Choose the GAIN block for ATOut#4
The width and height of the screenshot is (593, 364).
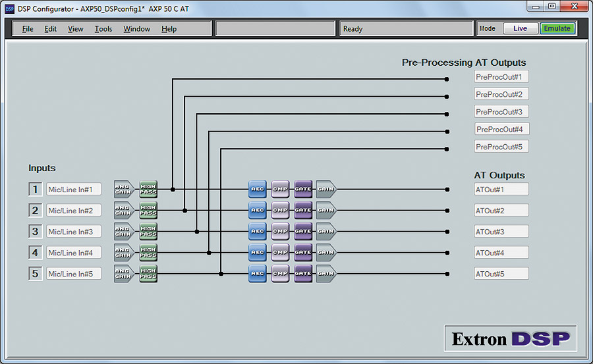pos(326,253)
